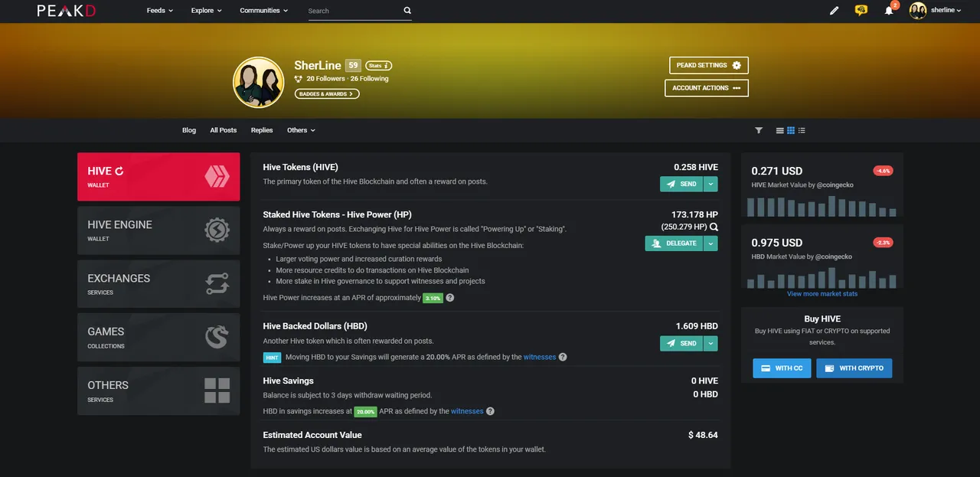
Task: Click Buy HIVE With Crypto
Action: click(x=854, y=368)
